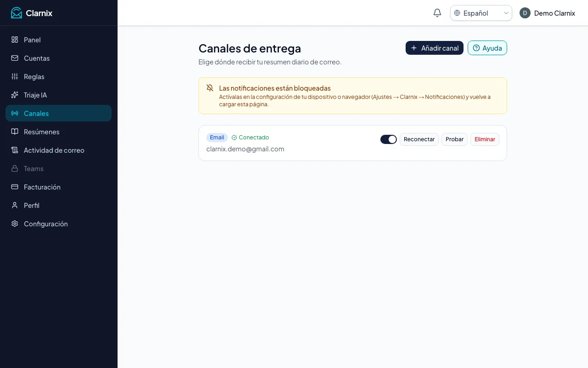Image resolution: width=588 pixels, height=368 pixels.
Task: Click the globe icon in language selector
Action: (457, 13)
